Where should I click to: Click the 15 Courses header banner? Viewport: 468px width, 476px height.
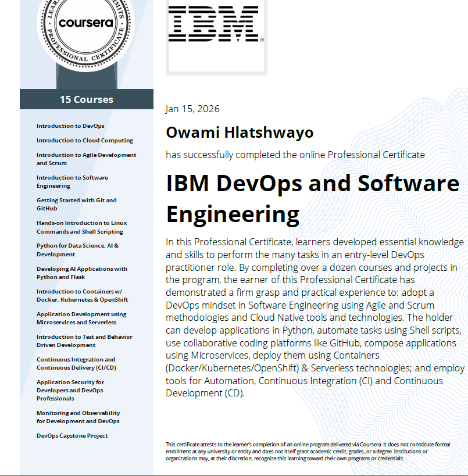(x=87, y=99)
